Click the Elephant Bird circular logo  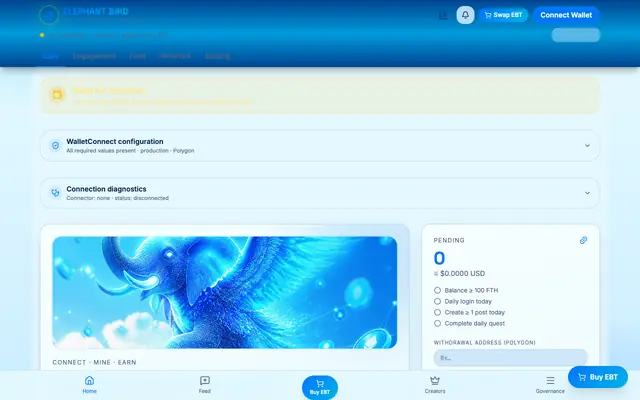49,15
